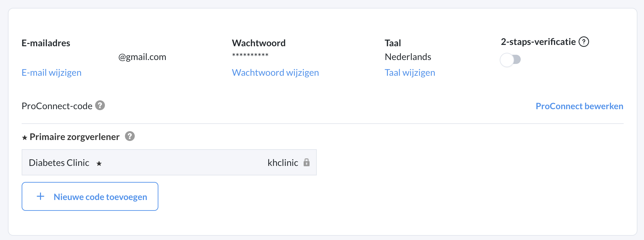
Task: Click the lock icon next to khclinic
Action: pos(307,162)
